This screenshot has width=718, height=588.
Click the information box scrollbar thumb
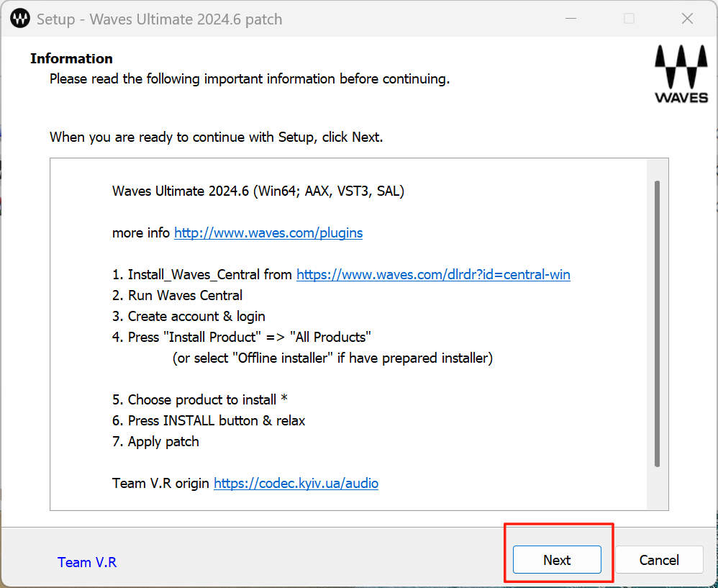point(657,324)
